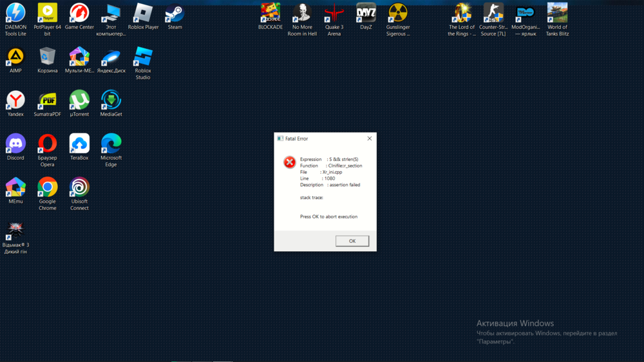Close the Fatal Error dialog

click(x=369, y=138)
